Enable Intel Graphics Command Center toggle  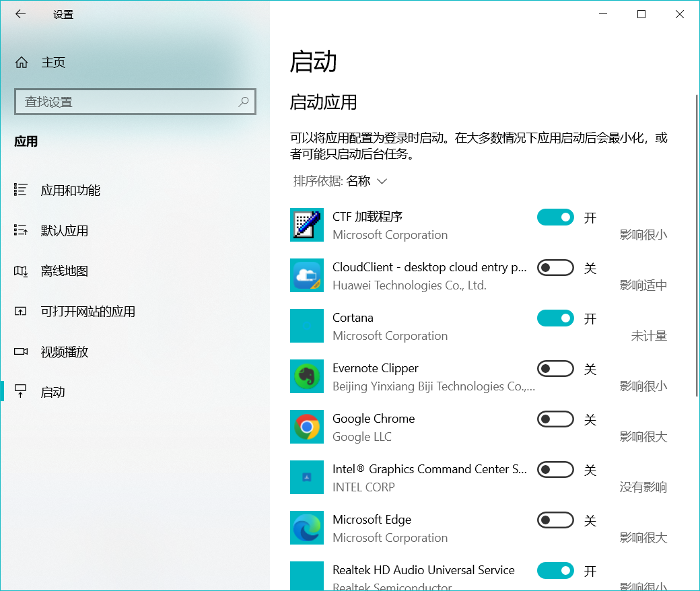coord(555,470)
